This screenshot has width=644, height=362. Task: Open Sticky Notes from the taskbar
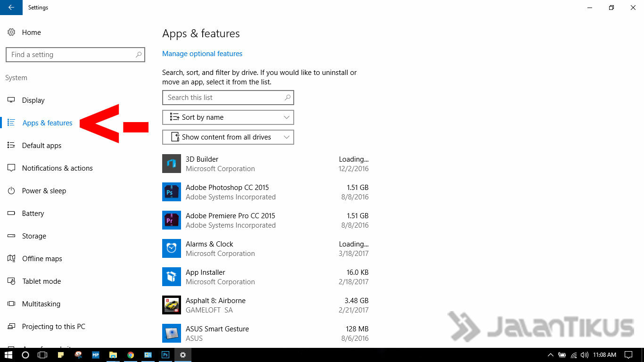coord(61,355)
